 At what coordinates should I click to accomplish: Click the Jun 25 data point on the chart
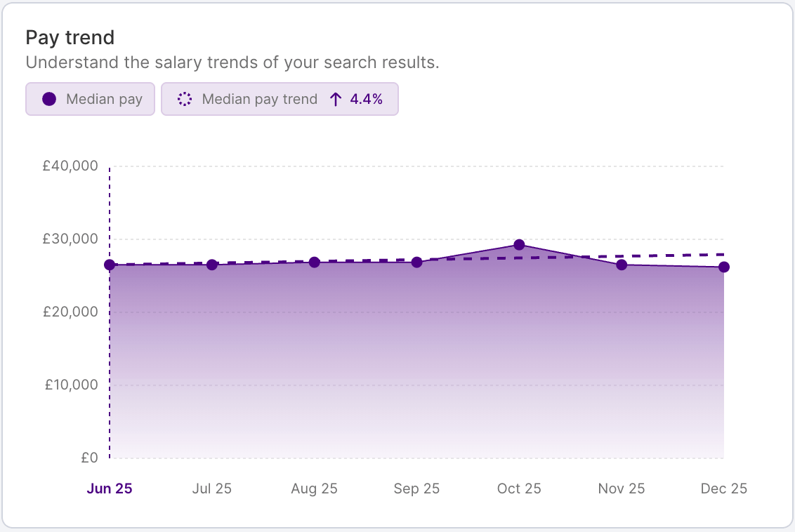pos(109,265)
